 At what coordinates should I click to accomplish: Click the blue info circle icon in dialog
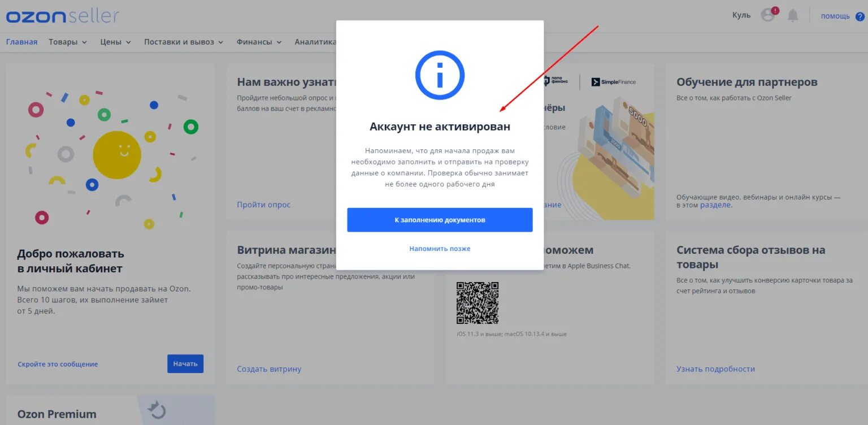pyautogui.click(x=440, y=75)
